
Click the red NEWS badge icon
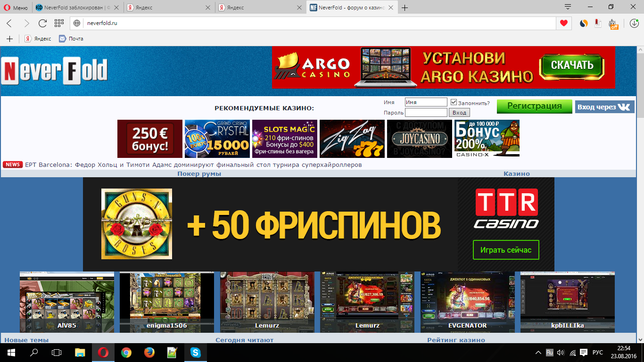pos(13,165)
